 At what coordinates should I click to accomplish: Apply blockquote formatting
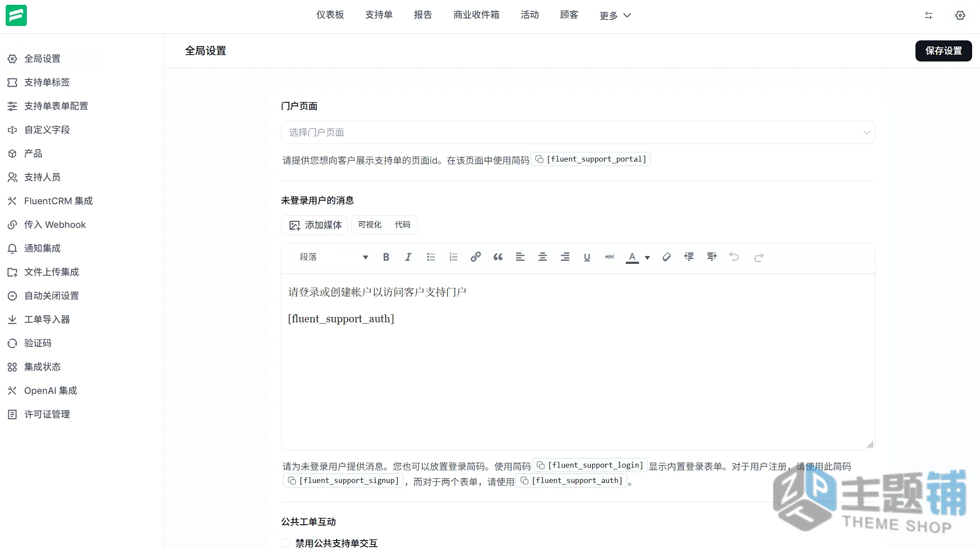tap(498, 257)
